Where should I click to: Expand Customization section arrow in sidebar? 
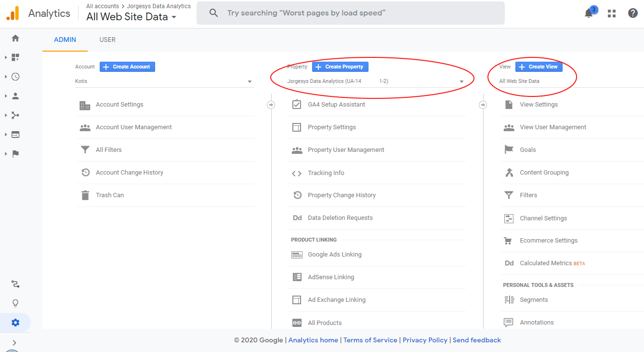pos(6,57)
